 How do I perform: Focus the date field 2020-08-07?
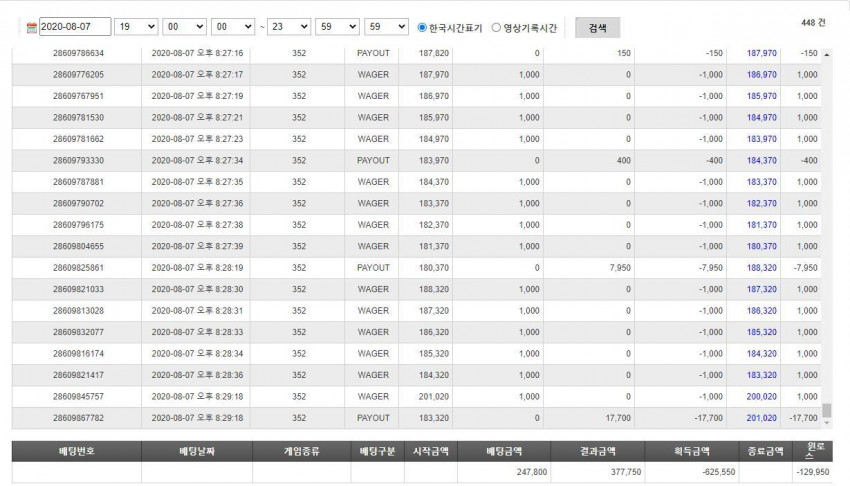(x=75, y=27)
